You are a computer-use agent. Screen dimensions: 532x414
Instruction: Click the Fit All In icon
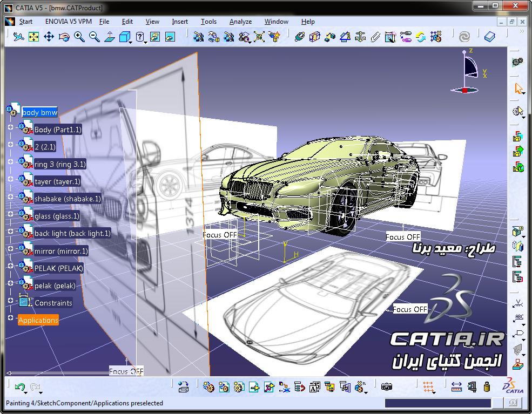33,37
